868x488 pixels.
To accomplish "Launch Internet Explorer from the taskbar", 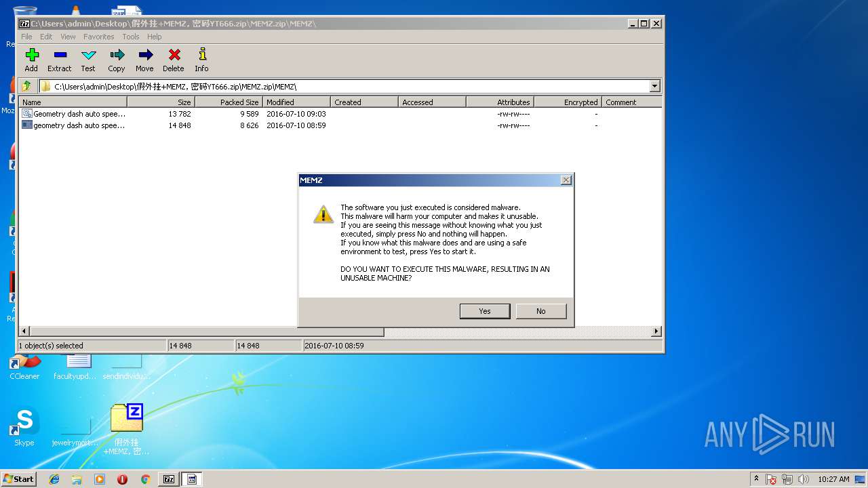I will [x=54, y=479].
